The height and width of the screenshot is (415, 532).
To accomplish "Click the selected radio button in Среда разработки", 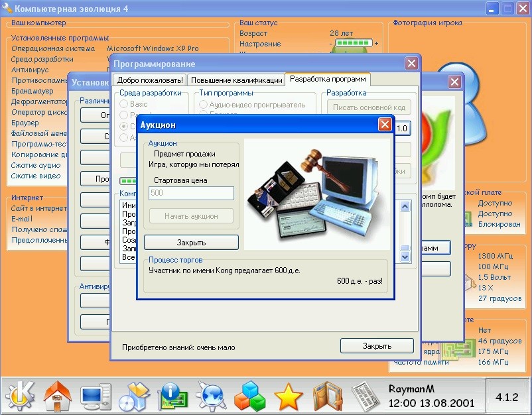I will click(124, 126).
